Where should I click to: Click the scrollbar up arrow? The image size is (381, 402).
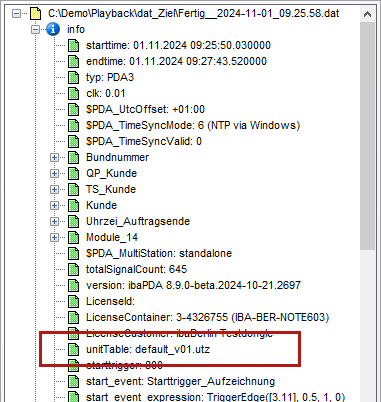point(367,14)
